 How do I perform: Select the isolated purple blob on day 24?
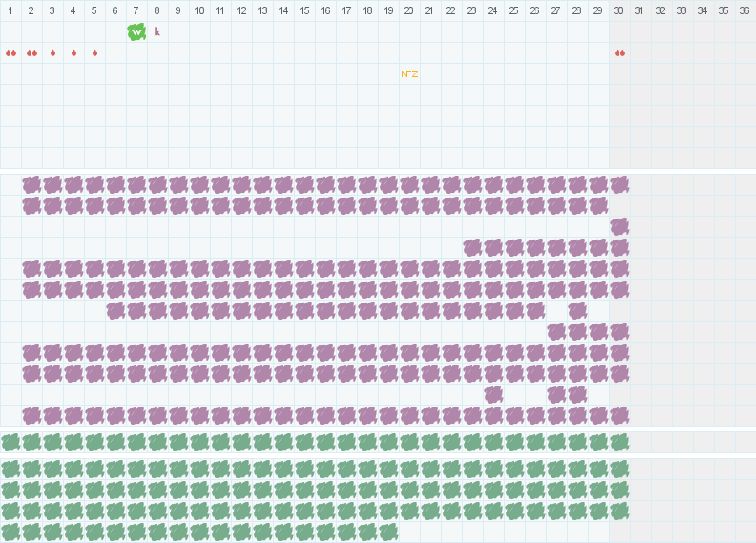point(493,394)
